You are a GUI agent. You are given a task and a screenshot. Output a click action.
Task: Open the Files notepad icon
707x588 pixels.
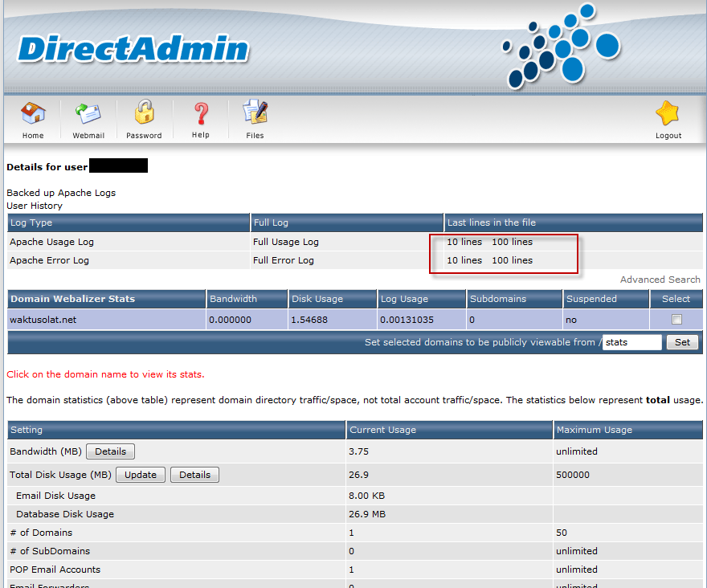pos(255,112)
